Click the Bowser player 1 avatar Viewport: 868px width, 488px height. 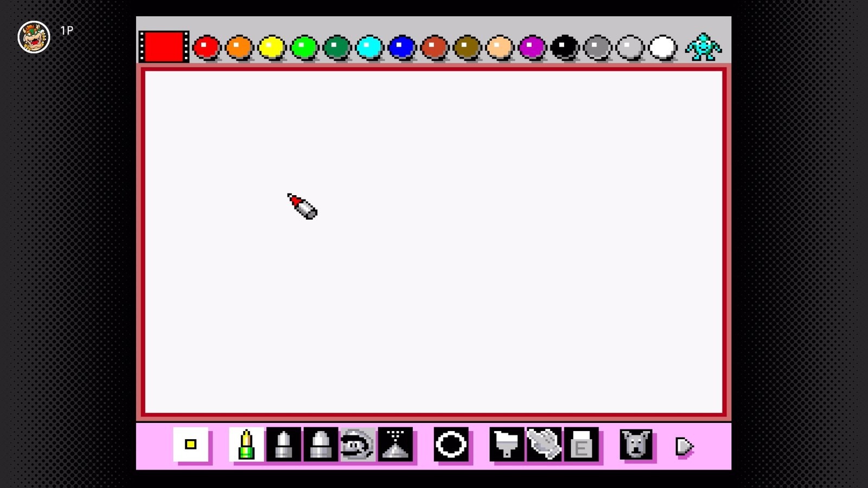pos(34,37)
